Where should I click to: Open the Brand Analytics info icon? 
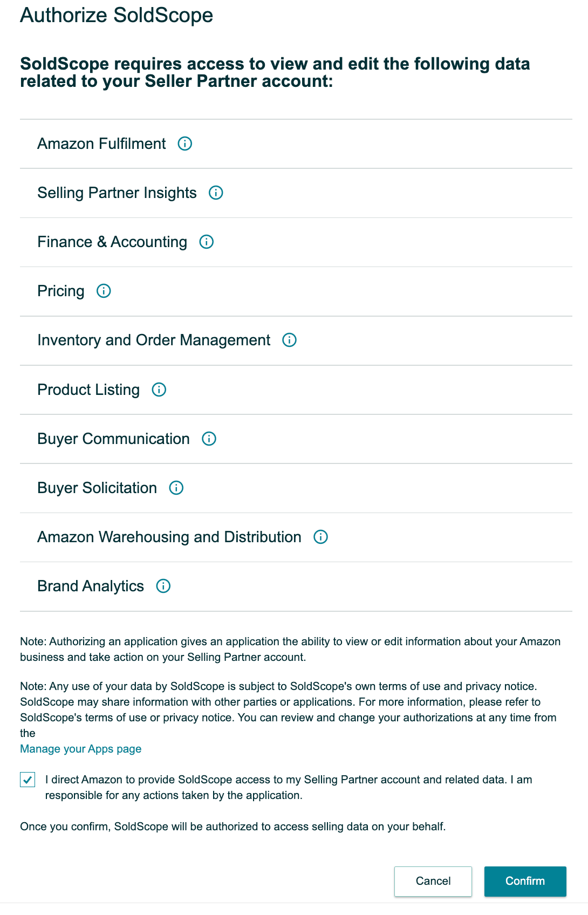[x=163, y=586]
